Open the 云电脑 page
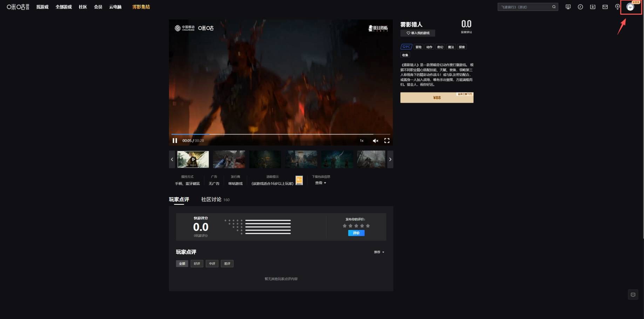 pyautogui.click(x=115, y=7)
